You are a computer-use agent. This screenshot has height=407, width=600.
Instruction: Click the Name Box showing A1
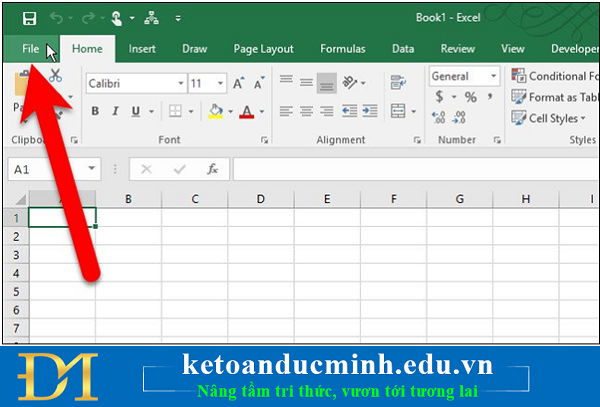coord(46,169)
